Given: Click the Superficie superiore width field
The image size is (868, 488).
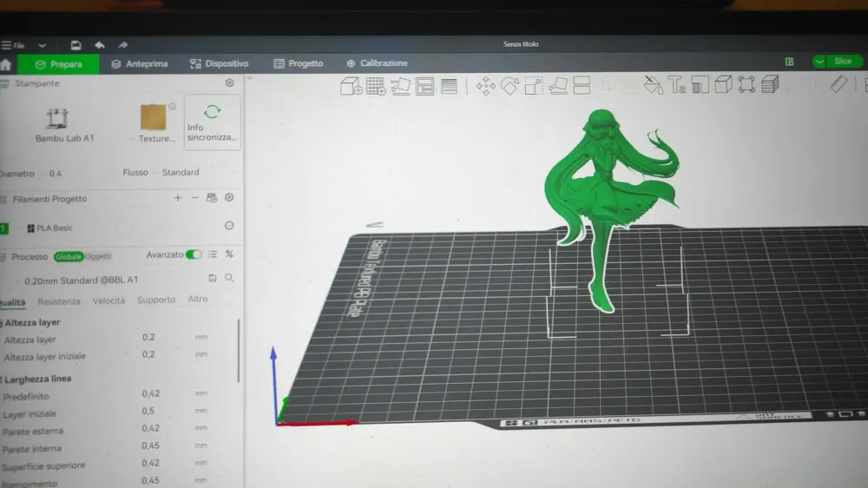Looking at the screenshot, I should click(x=150, y=463).
